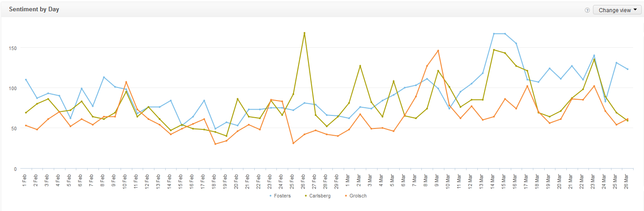Click Grolsch data point on 10 Feb
Image resolution: width=644 pixels, height=211 pixels.
click(126, 82)
